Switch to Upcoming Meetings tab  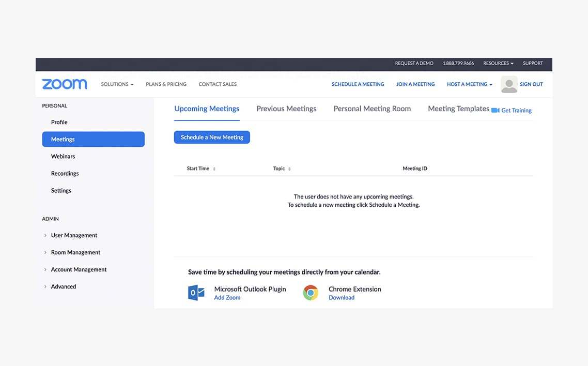coord(207,109)
